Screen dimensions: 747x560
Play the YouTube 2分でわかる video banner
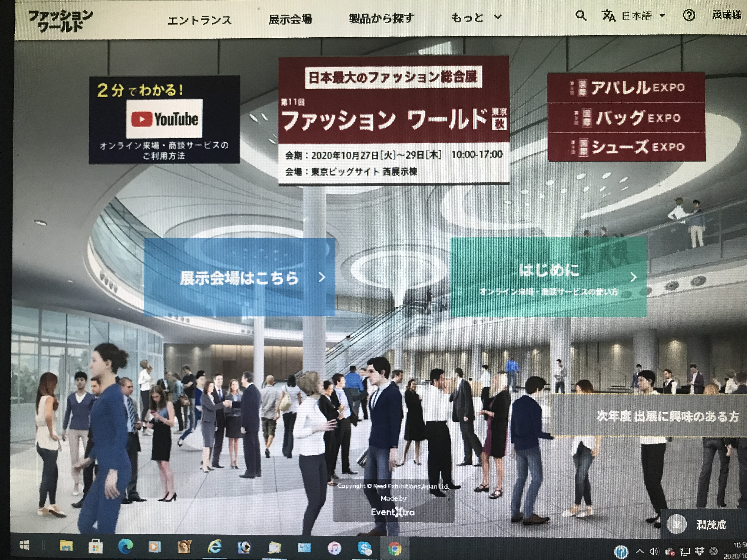pos(164,120)
